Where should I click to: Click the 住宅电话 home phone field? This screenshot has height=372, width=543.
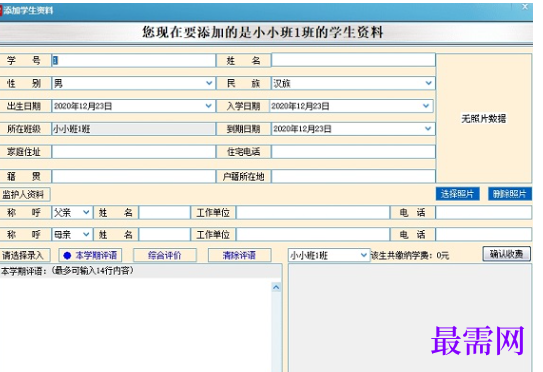pos(353,152)
